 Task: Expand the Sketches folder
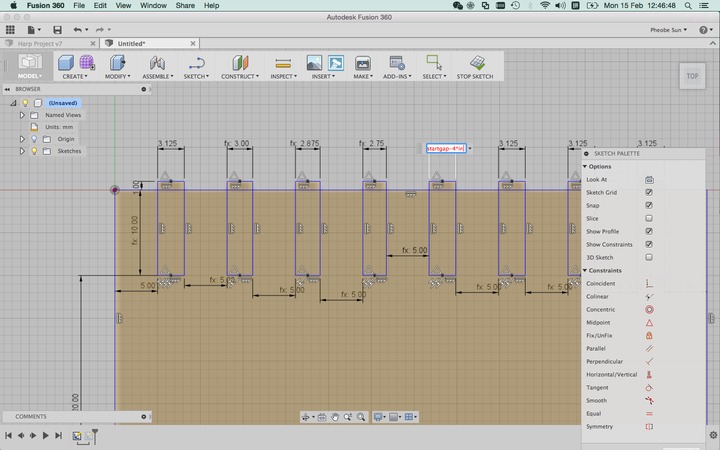pos(22,151)
